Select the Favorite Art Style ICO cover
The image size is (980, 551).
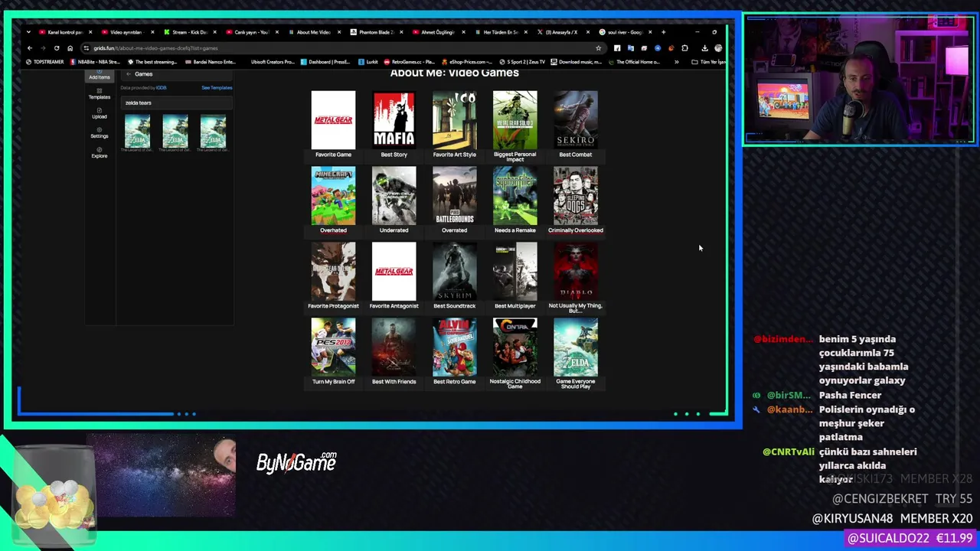click(454, 120)
